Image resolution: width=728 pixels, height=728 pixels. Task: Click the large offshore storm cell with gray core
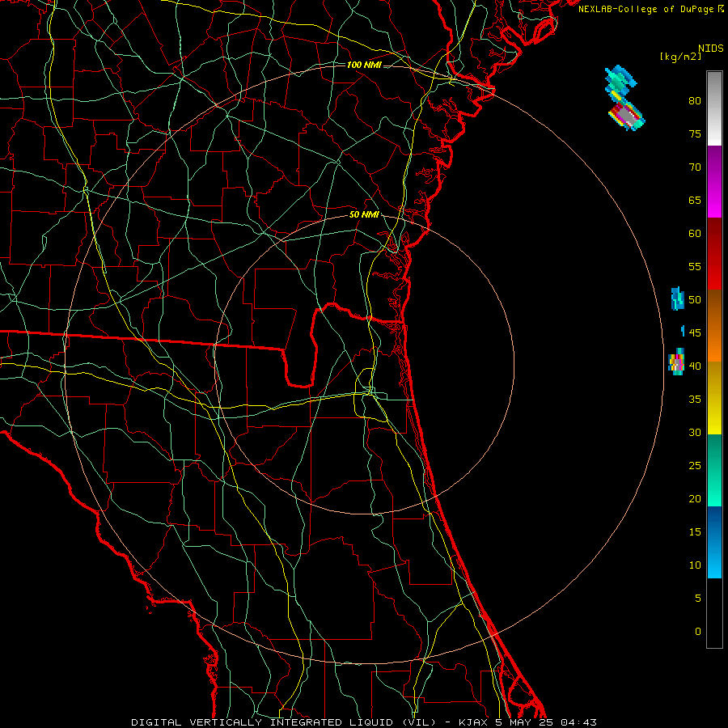point(625,99)
